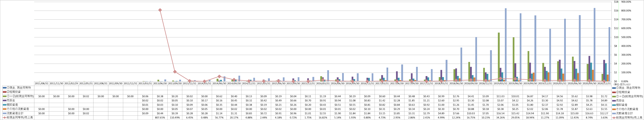Click the 2013/06/30 date column header
Image resolution: width=644 pixels, height=120 pixels.
tap(160, 84)
